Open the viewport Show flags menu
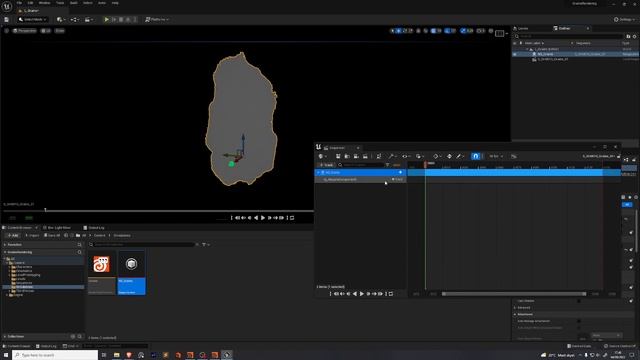This screenshot has height=360, width=640. (x=60, y=31)
